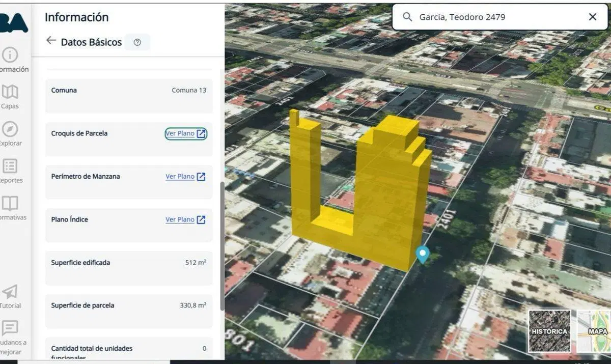Image resolution: width=611 pixels, height=364 pixels.
Task: Go back with the Datos Básicos arrow
Action: coord(51,40)
